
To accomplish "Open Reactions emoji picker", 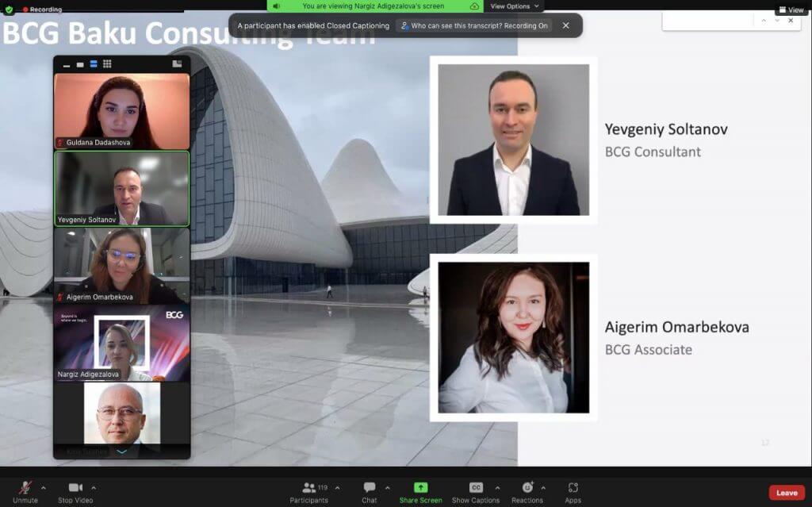I will (x=527, y=488).
